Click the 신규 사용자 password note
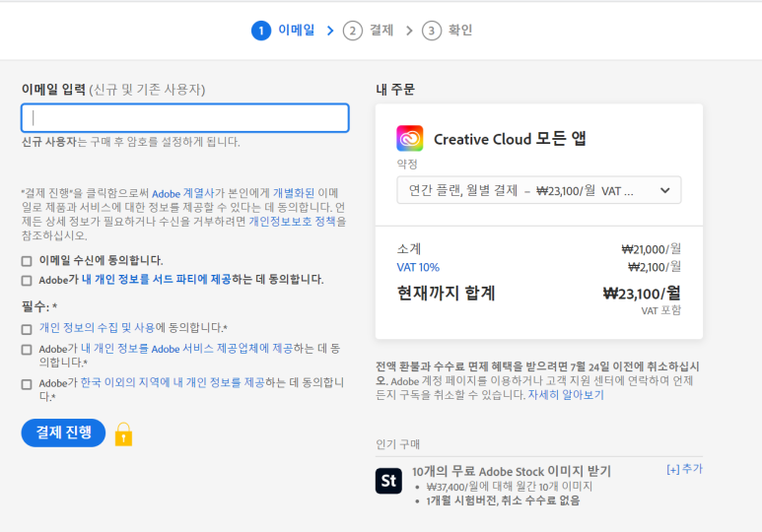Viewport: 762px width, 532px height. [x=131, y=142]
